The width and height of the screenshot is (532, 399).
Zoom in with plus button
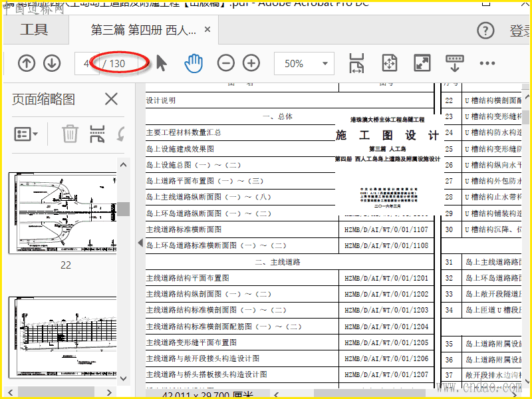[x=251, y=63]
